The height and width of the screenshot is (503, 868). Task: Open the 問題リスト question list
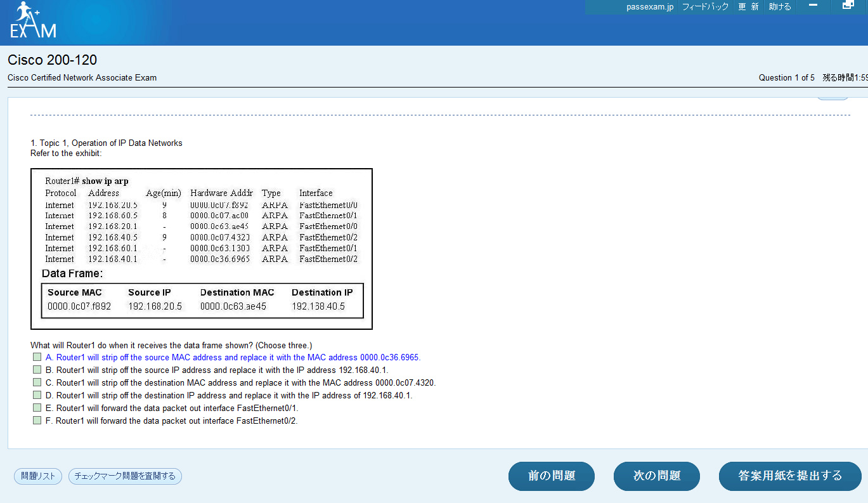(38, 476)
